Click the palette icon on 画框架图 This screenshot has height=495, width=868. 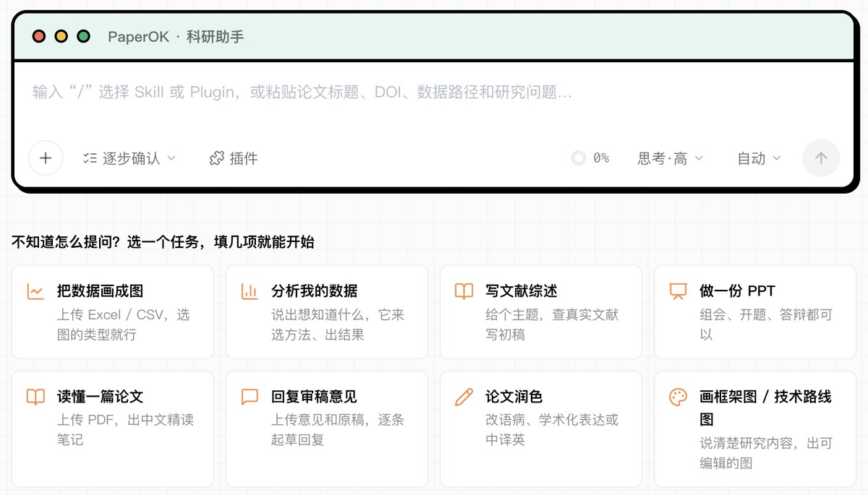click(678, 397)
